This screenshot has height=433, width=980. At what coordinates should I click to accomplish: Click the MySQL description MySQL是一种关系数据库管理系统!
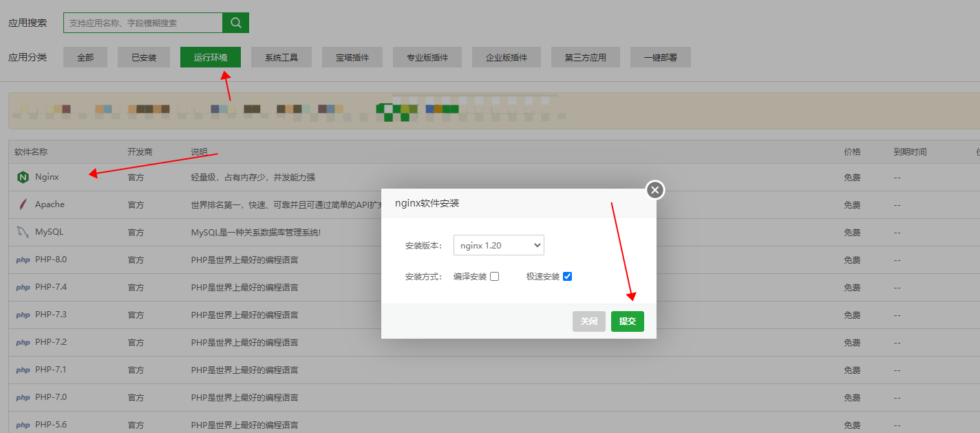(x=255, y=233)
